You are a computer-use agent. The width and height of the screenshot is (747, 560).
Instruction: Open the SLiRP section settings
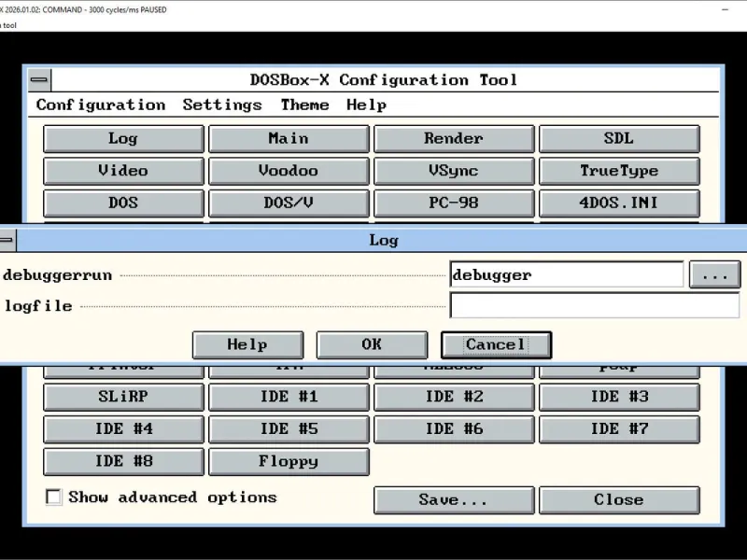(123, 397)
